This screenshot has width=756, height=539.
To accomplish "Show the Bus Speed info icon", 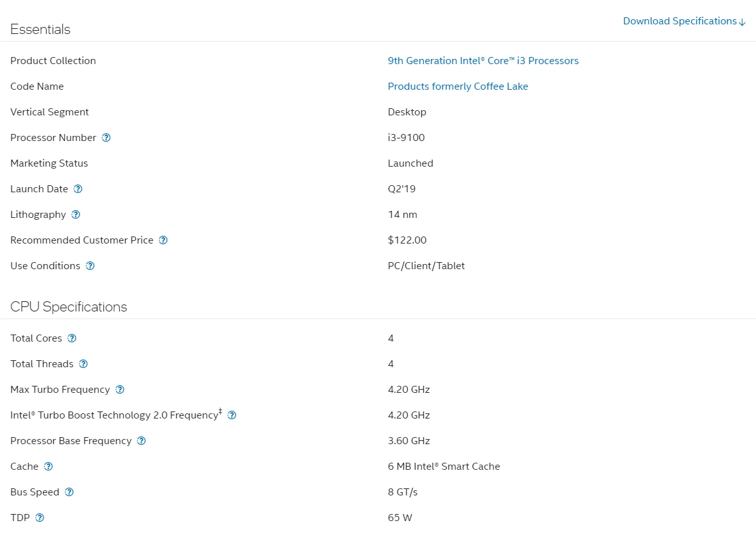I will pos(69,492).
